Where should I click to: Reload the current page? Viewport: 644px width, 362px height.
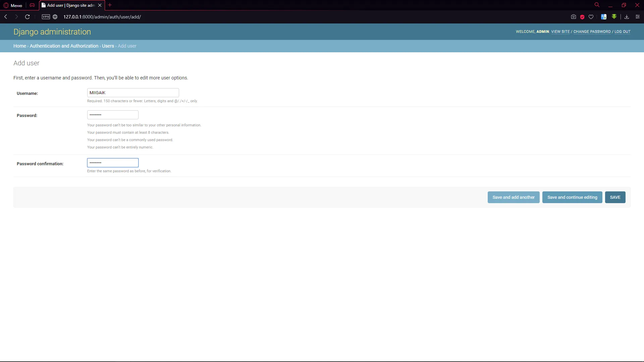[28, 17]
